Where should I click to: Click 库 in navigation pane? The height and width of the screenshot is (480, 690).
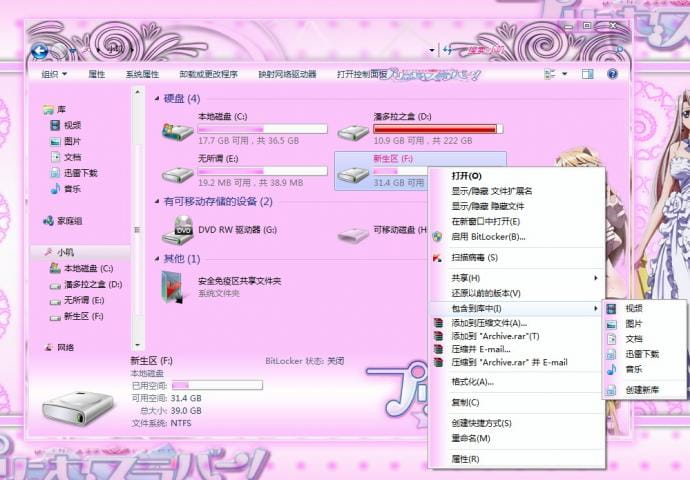coord(55,109)
